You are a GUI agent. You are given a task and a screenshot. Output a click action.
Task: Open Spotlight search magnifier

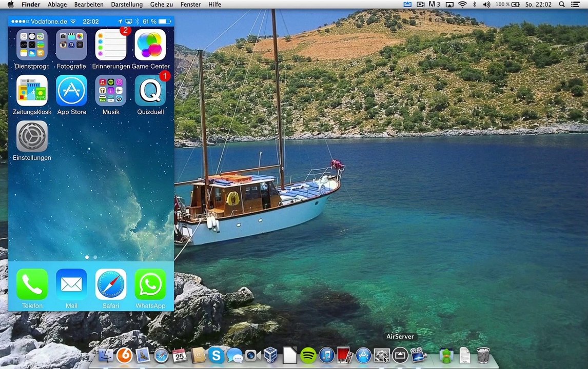(562, 4)
